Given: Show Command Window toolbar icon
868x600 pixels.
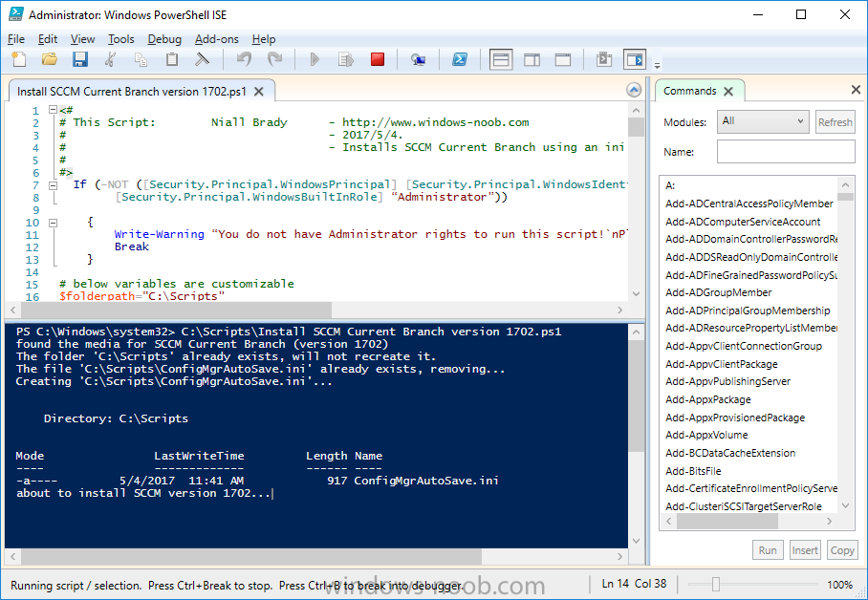Looking at the screenshot, I should 604,59.
